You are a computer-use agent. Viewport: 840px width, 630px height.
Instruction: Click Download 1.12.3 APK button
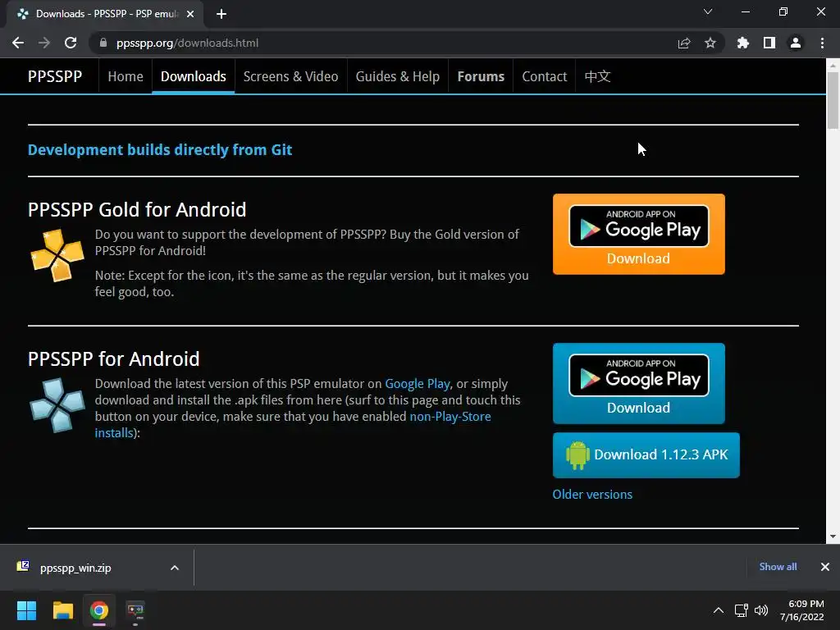646,455
